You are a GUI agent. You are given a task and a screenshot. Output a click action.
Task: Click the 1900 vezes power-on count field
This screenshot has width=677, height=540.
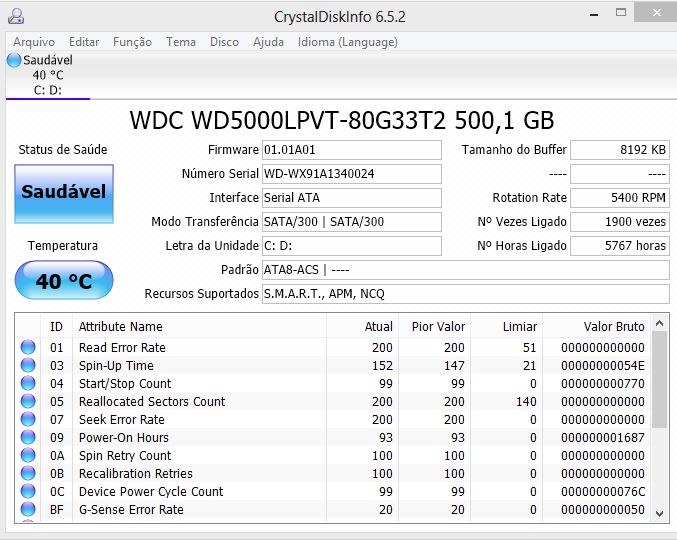(x=620, y=222)
